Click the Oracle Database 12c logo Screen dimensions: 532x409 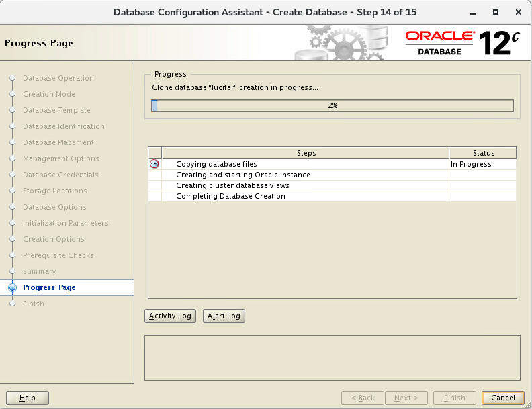462,43
